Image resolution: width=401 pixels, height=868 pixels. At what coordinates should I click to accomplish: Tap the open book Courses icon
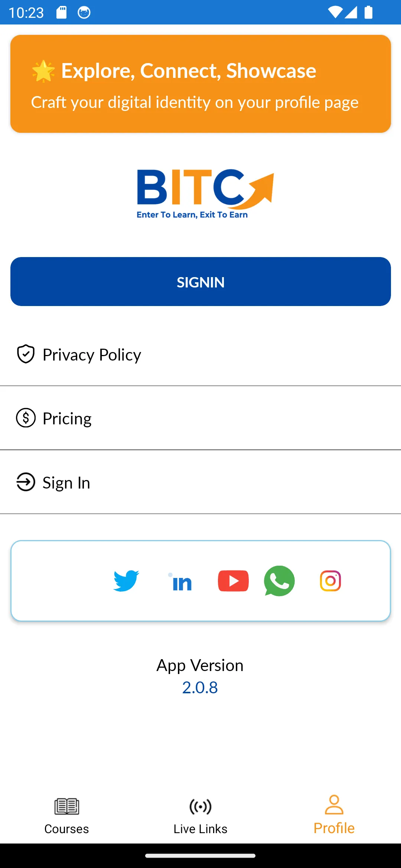click(67, 806)
